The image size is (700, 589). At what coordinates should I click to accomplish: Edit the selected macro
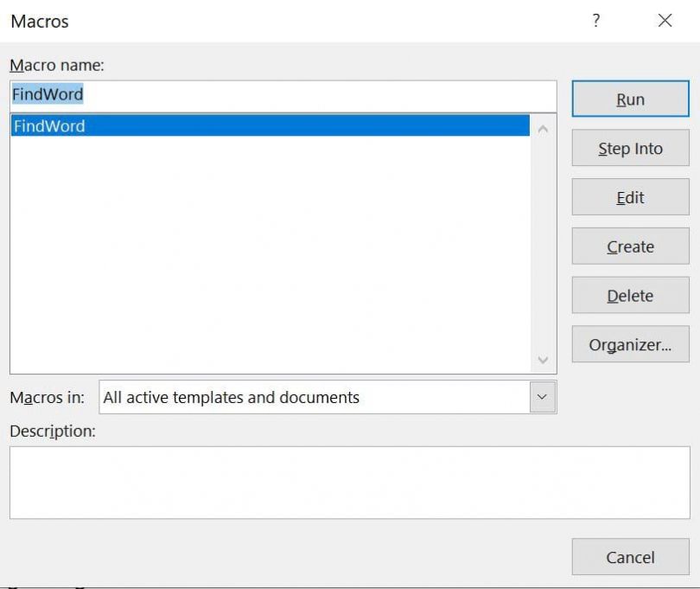click(x=630, y=197)
